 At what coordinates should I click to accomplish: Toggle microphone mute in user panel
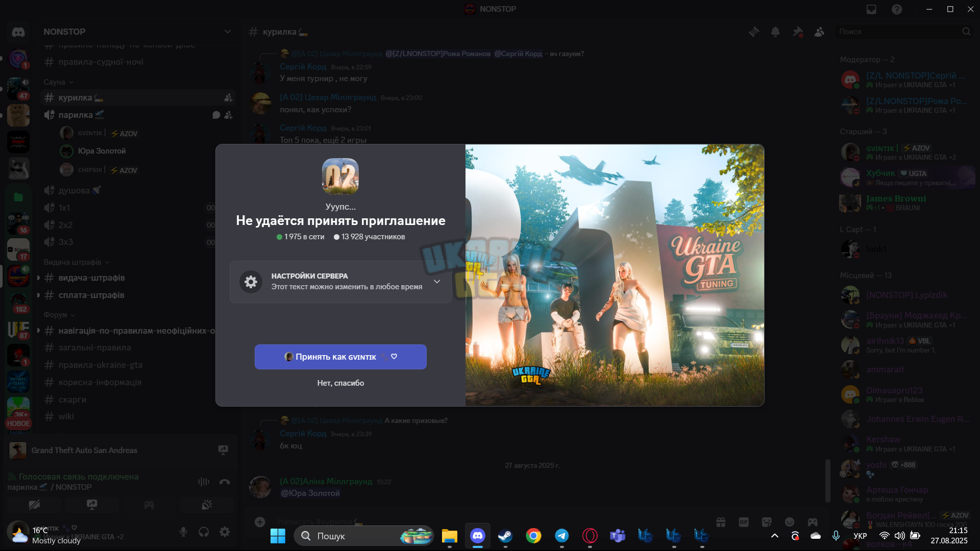tap(183, 532)
